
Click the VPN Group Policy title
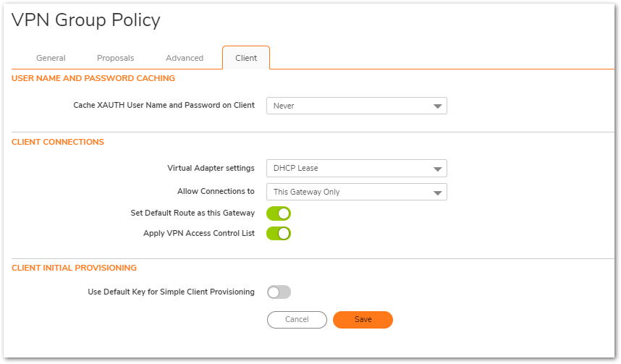tap(86, 20)
